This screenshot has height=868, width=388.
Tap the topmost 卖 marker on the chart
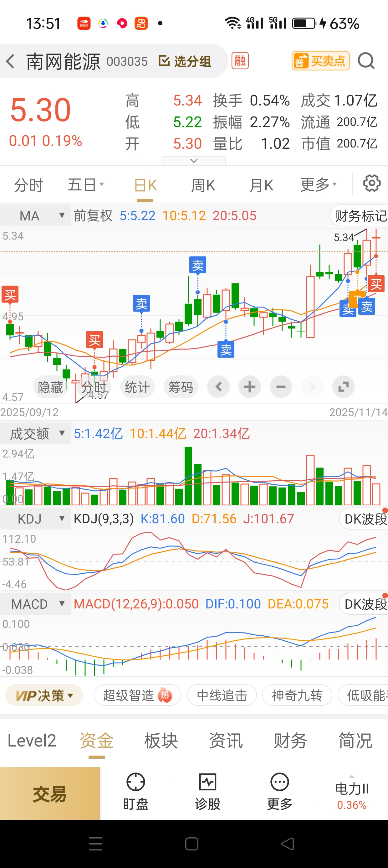point(198,265)
